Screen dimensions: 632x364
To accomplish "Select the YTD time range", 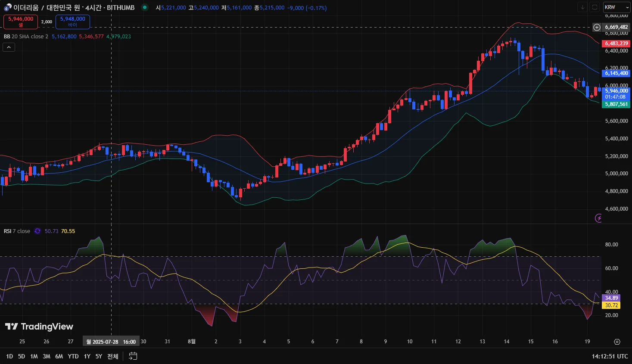I will point(73,356).
